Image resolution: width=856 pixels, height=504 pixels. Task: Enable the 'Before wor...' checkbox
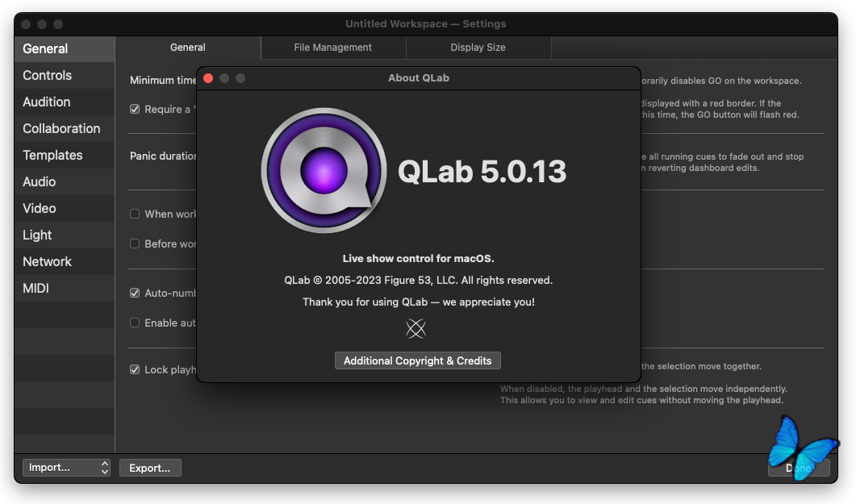pyautogui.click(x=135, y=244)
